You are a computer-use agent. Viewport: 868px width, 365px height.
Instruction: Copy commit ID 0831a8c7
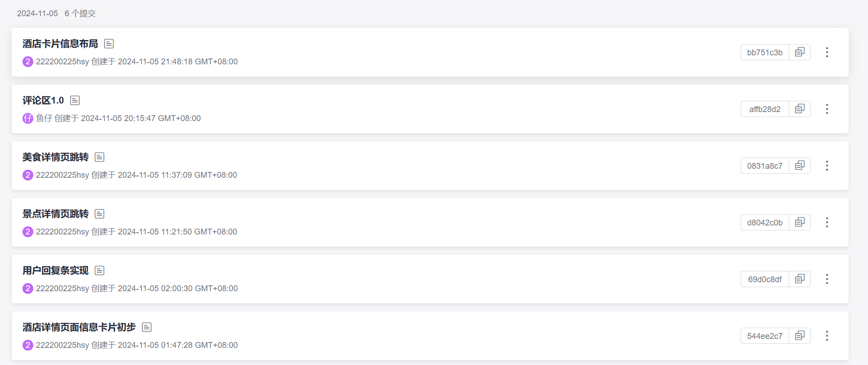pyautogui.click(x=800, y=166)
